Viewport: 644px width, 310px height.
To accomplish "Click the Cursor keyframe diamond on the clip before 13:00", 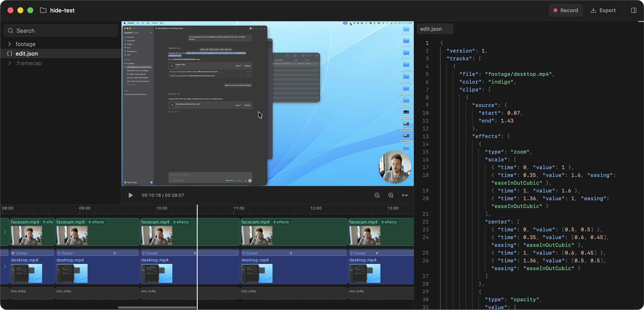I will (377, 253).
